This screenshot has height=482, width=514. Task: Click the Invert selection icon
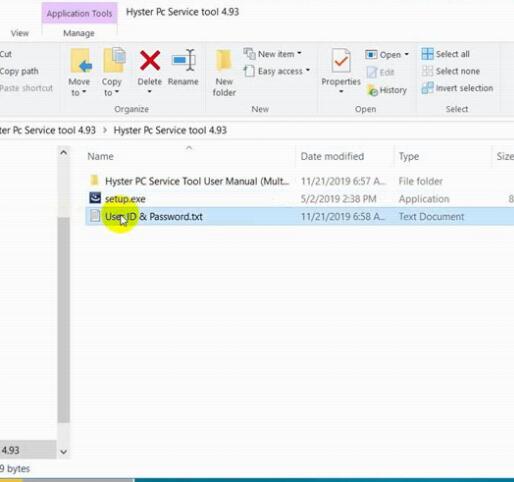pyautogui.click(x=427, y=88)
